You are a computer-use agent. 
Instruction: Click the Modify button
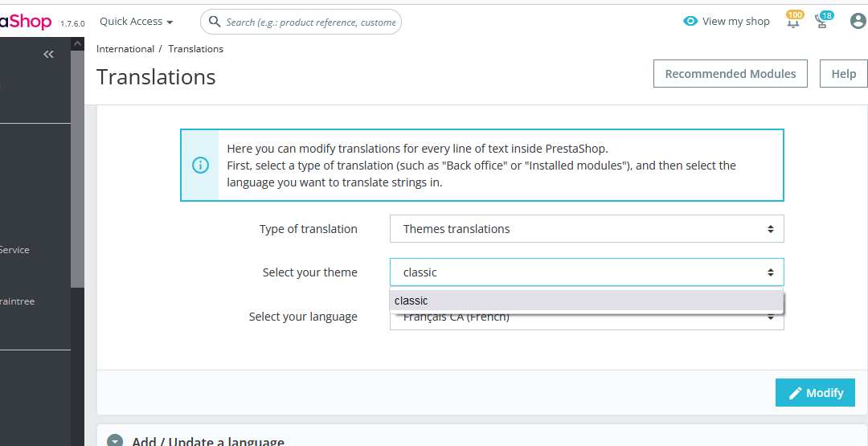(x=815, y=393)
